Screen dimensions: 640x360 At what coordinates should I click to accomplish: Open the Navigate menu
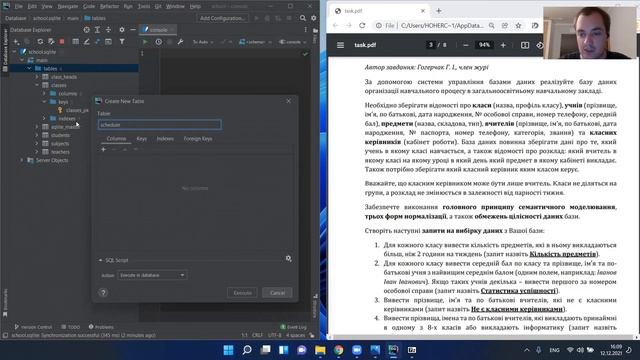pos(68,6)
